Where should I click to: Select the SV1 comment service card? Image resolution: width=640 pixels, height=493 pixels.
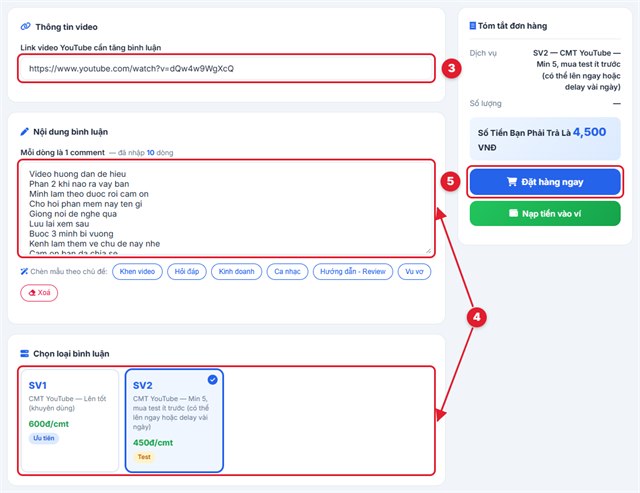69,420
